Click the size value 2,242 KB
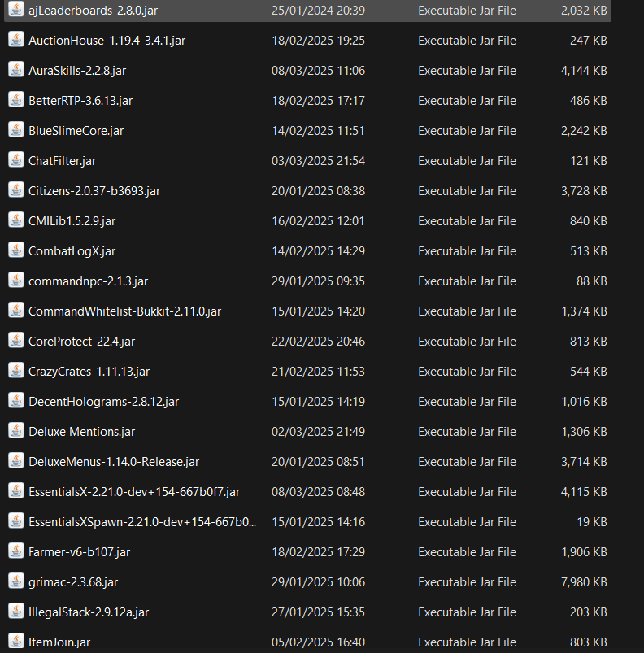Image resolution: width=644 pixels, height=653 pixels. 584,131
